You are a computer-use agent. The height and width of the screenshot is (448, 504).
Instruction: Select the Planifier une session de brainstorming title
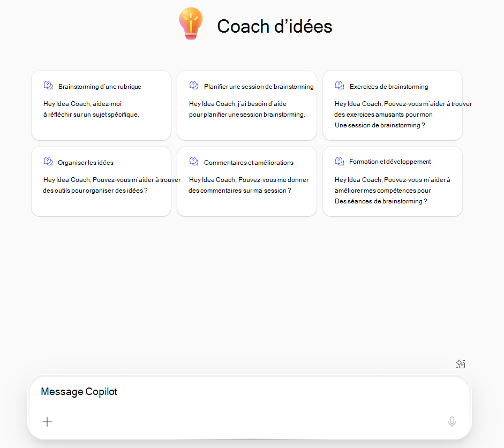pos(259,87)
